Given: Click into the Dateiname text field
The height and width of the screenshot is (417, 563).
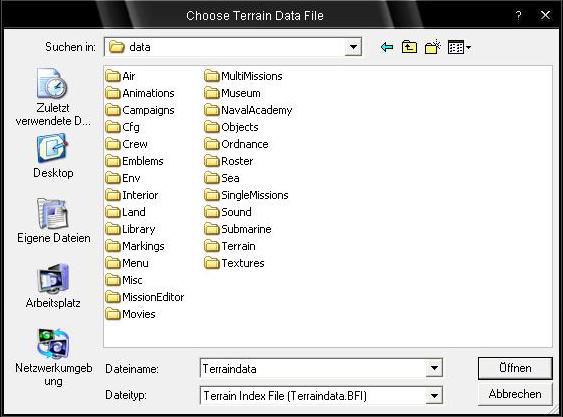Looking at the screenshot, I should (x=313, y=369).
